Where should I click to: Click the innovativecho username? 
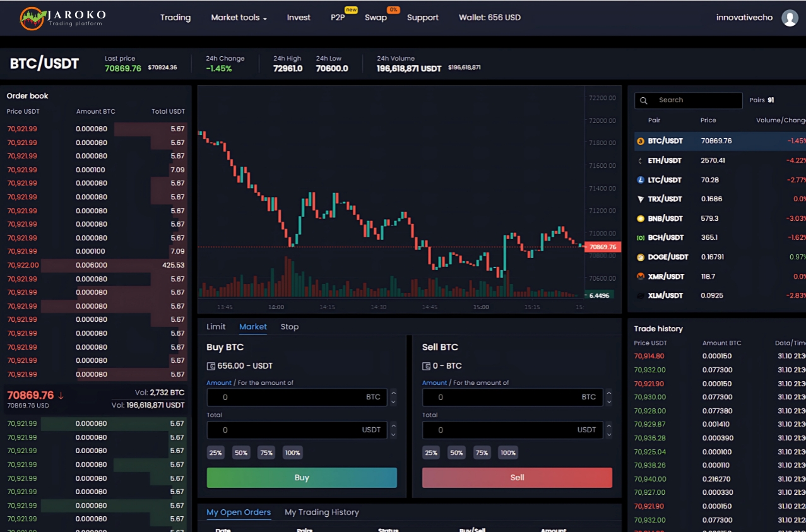[744, 18]
